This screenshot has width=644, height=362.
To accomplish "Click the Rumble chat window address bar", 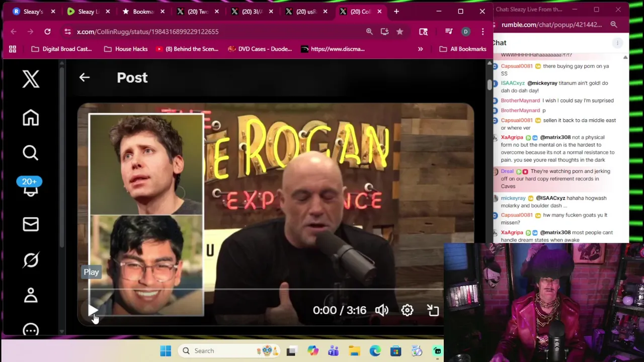I will point(551,25).
